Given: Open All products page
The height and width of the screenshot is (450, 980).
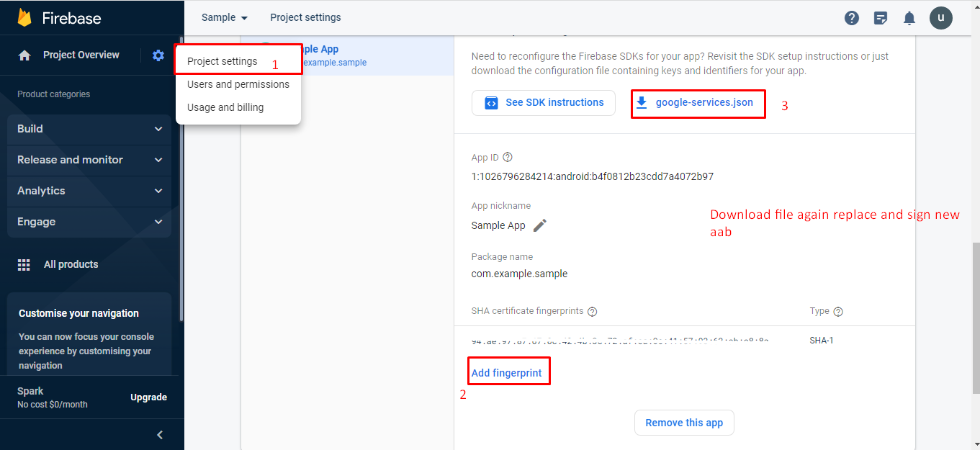Looking at the screenshot, I should pyautogui.click(x=71, y=265).
